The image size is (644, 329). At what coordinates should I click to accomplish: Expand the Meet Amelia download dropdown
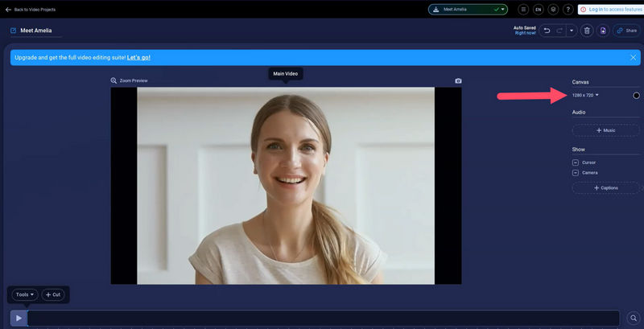(x=502, y=10)
